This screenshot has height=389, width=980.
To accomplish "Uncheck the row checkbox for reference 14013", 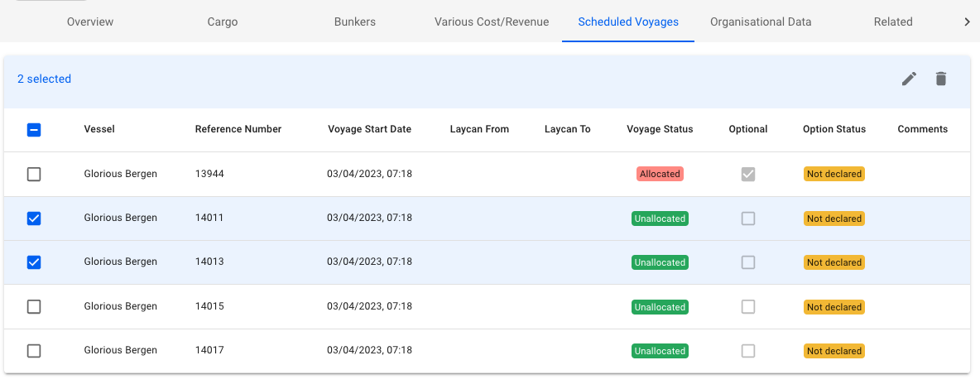I will pyautogui.click(x=34, y=262).
